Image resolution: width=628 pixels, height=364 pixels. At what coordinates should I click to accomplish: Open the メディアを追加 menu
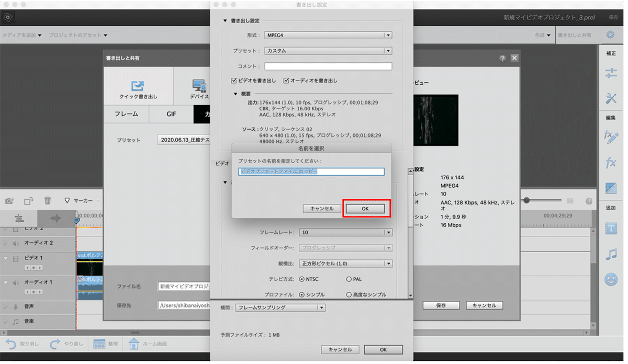click(22, 35)
